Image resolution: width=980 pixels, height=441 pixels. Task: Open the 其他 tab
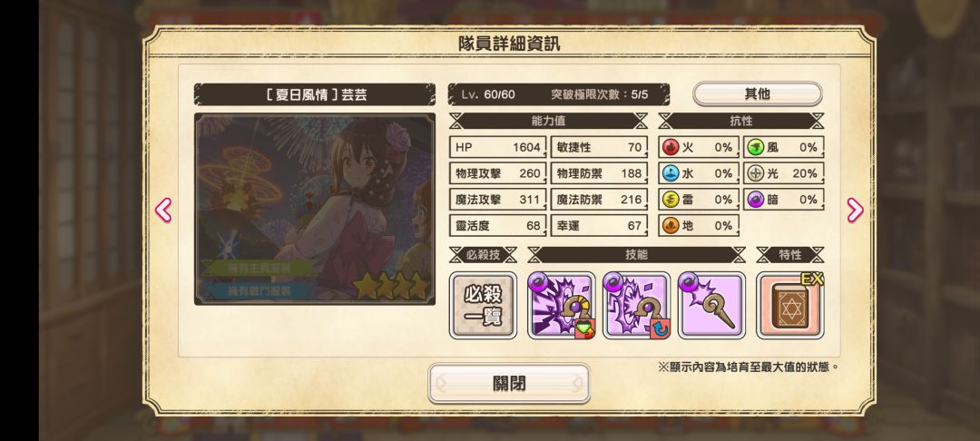pos(757,94)
